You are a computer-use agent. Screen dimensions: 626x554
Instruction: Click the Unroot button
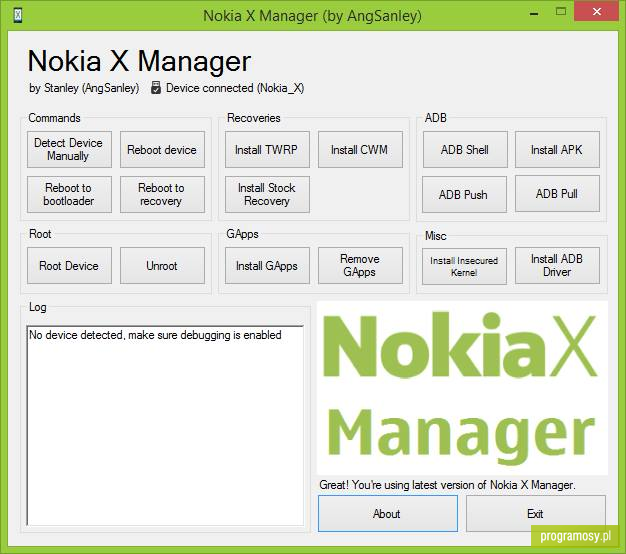[162, 266]
